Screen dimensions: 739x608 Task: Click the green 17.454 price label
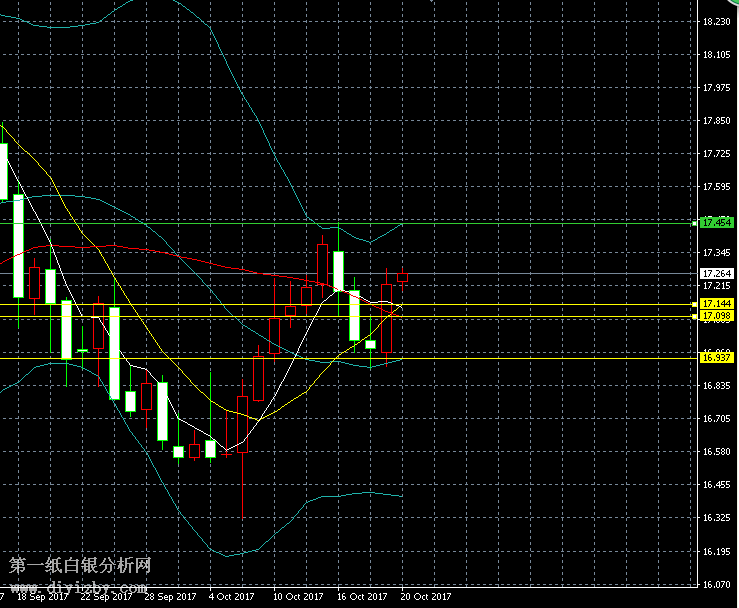717,223
